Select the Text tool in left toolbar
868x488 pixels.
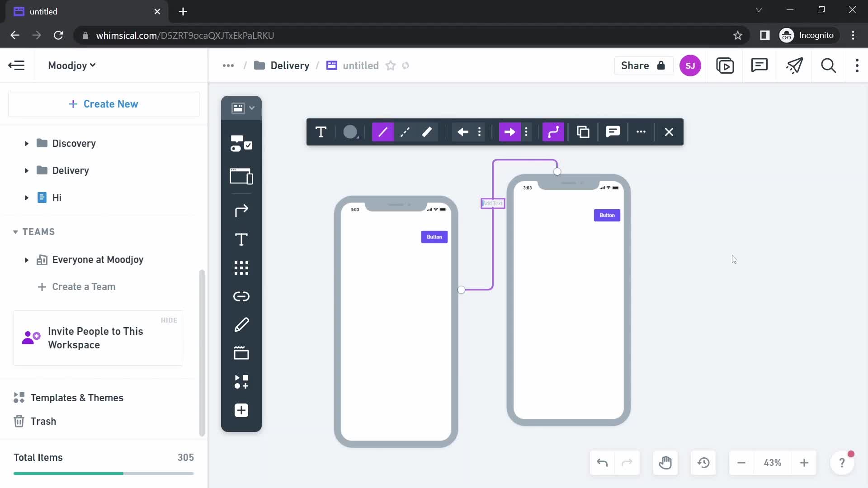tap(241, 239)
